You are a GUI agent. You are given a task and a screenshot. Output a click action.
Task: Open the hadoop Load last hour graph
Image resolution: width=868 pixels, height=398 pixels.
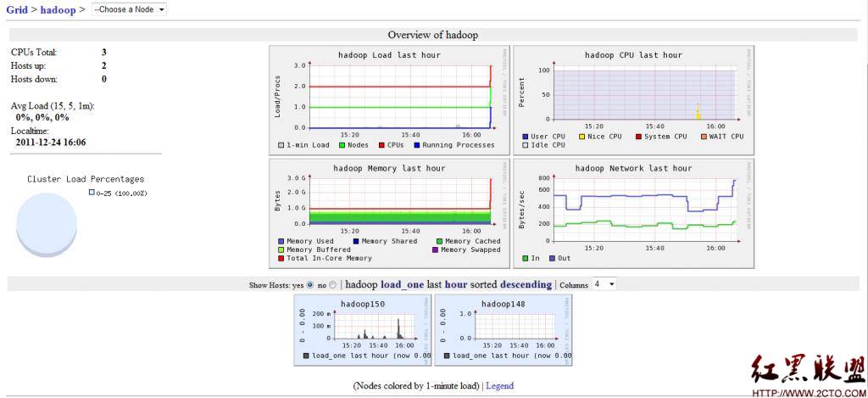(389, 100)
